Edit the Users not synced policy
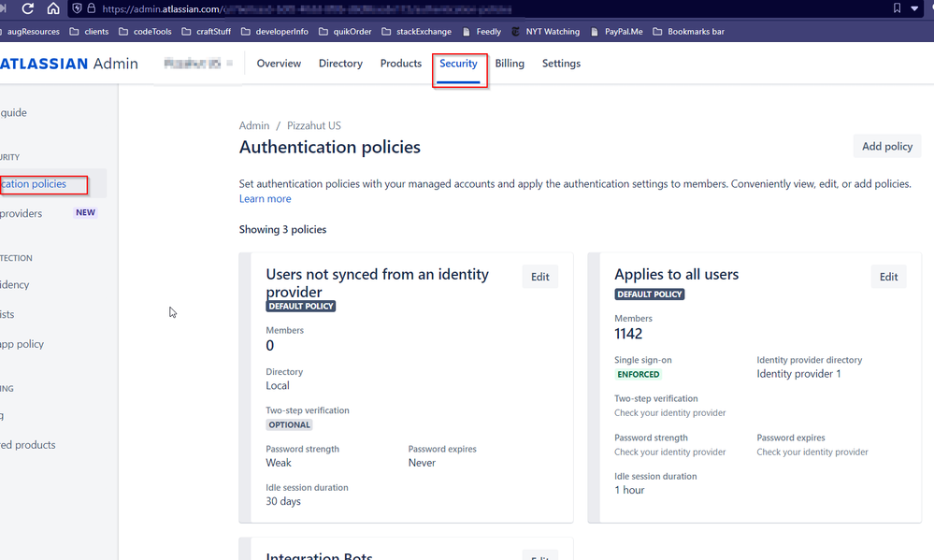934x560 pixels. pos(539,277)
